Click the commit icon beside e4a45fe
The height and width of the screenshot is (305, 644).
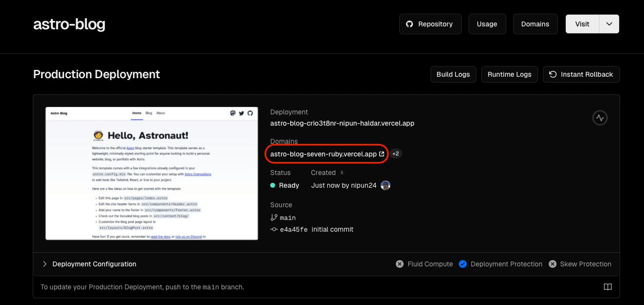274,229
